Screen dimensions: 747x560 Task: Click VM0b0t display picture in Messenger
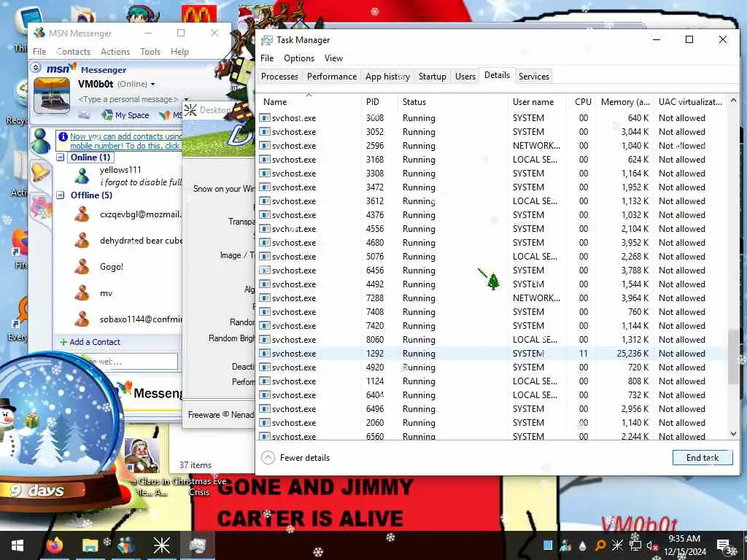point(52,96)
